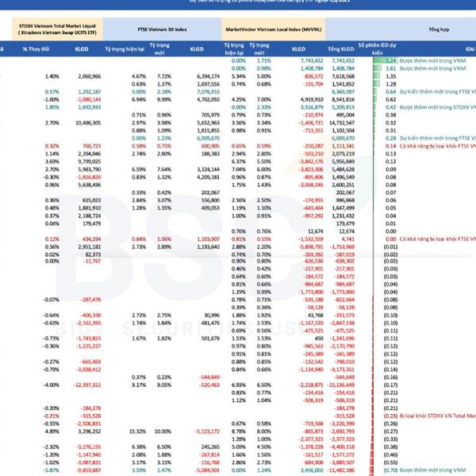Select the STOXX Vietnam Total Market Liquid header

(x=57, y=29)
